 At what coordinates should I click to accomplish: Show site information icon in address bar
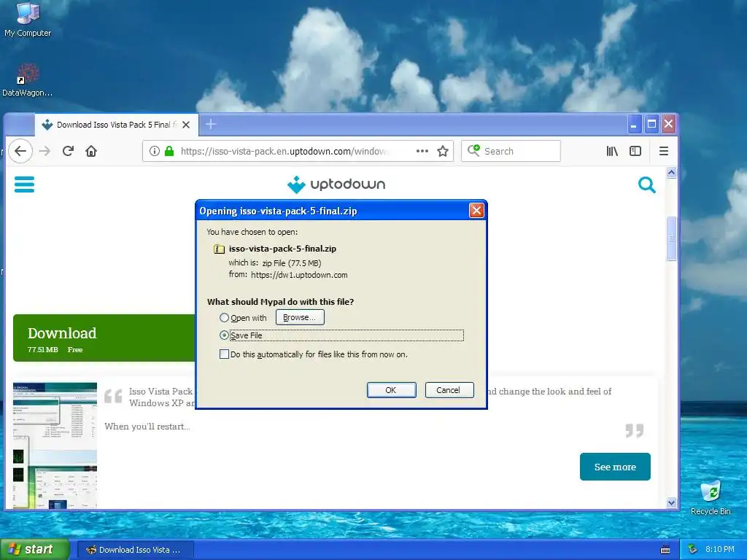[155, 152]
